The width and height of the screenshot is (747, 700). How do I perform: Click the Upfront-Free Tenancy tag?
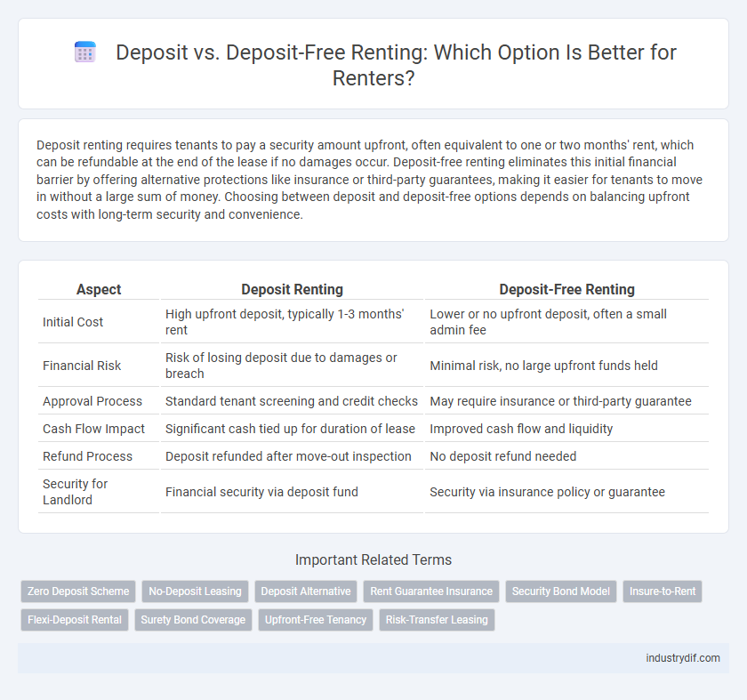(316, 620)
